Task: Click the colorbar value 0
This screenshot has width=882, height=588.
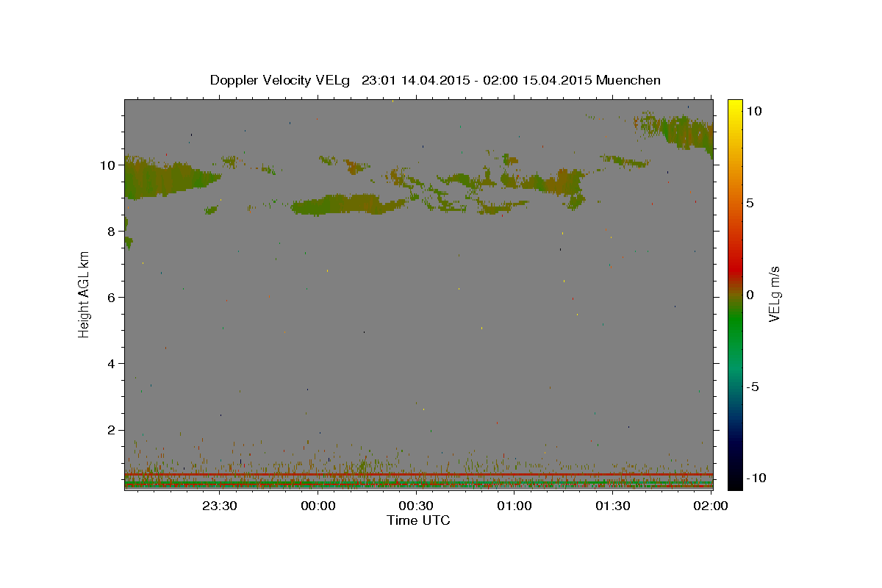Action: pos(750,295)
